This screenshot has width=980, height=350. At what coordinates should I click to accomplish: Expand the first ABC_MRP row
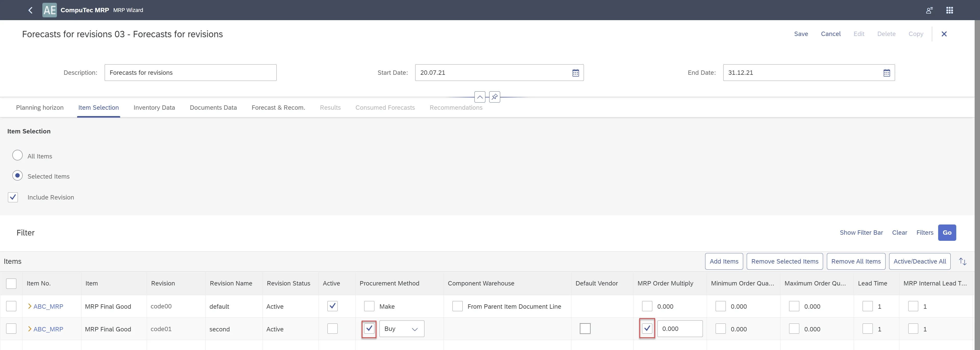click(30, 306)
